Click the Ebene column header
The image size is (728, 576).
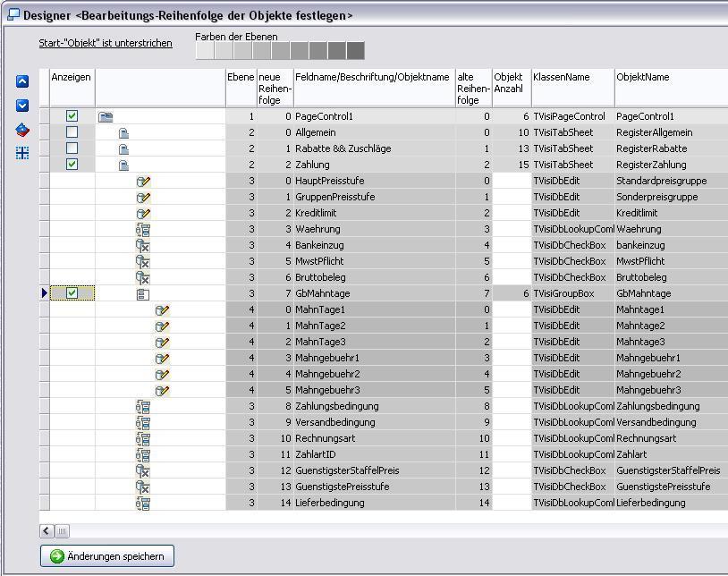241,78
